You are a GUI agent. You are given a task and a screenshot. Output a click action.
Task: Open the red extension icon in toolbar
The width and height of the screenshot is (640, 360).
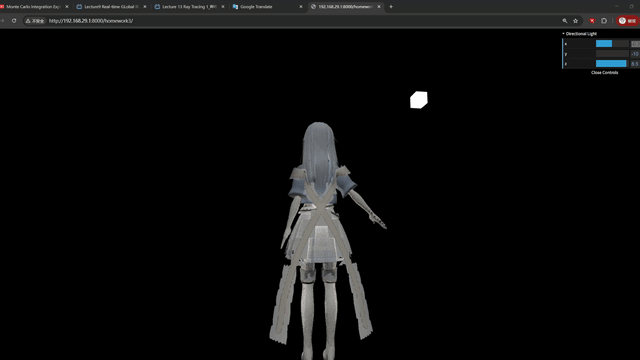coord(592,21)
